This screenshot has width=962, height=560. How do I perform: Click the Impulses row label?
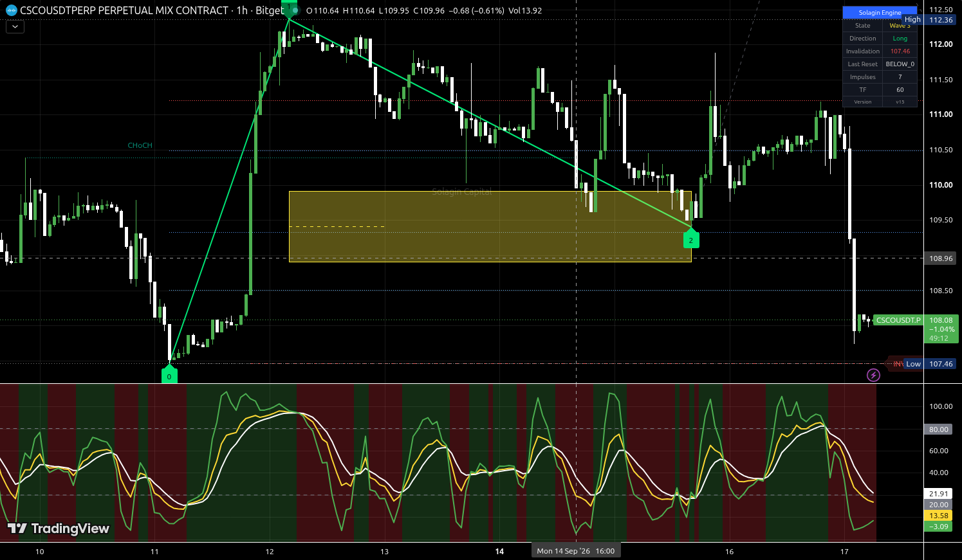863,77
